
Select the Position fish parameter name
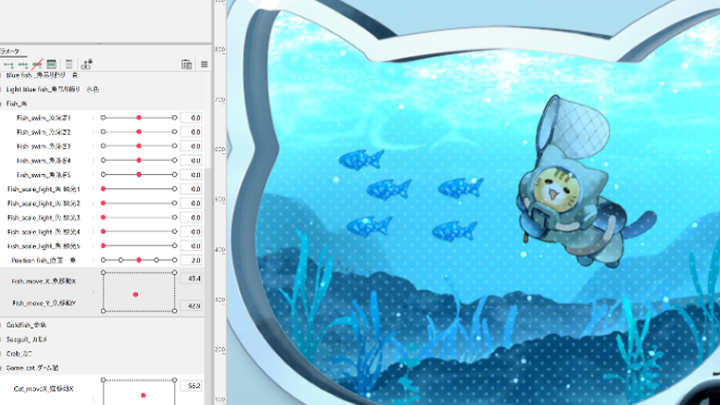tap(43, 260)
